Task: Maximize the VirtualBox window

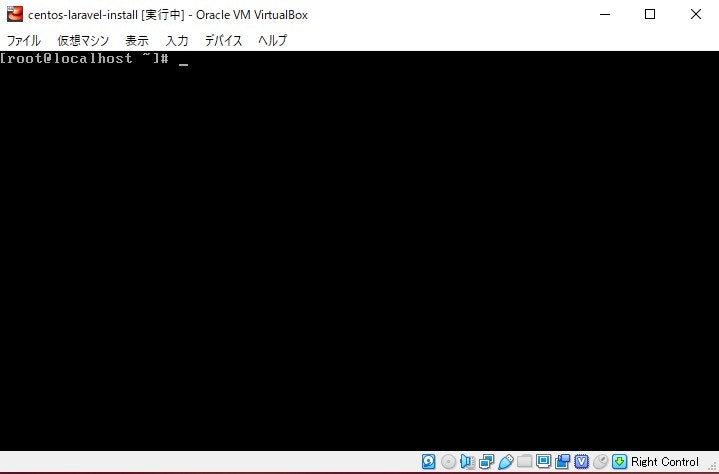Action: click(650, 14)
